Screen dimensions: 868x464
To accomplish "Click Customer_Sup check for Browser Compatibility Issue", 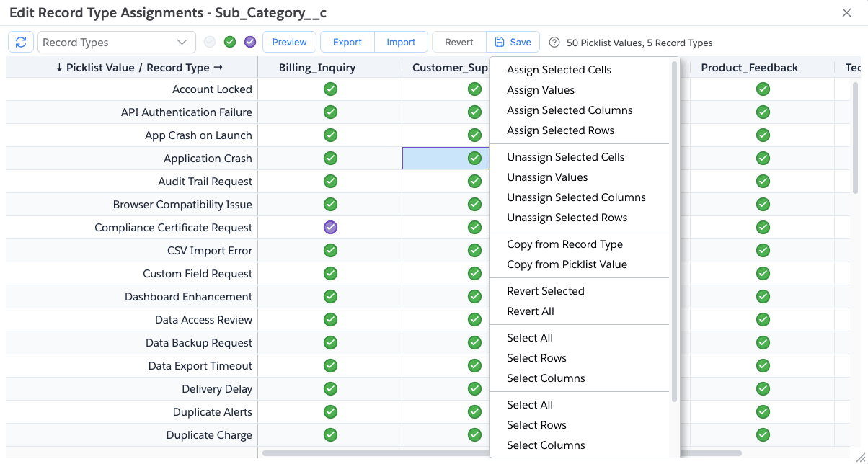I will (x=474, y=205).
